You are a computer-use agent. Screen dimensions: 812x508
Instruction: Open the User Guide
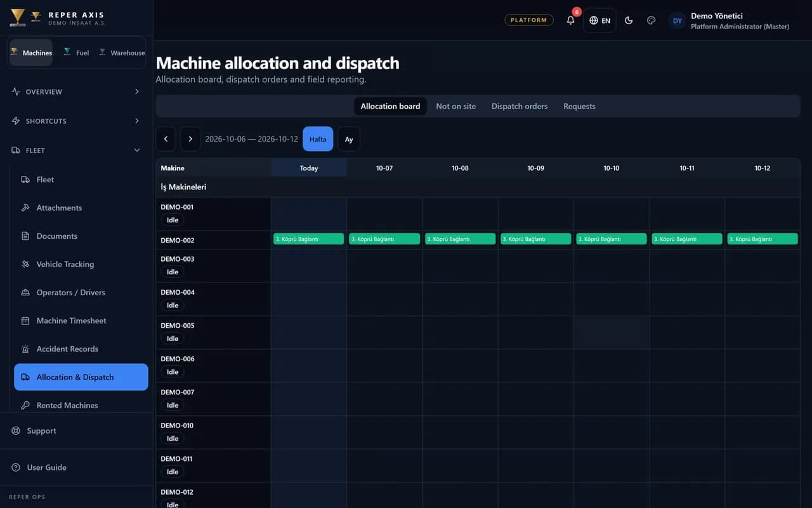[x=76, y=467]
